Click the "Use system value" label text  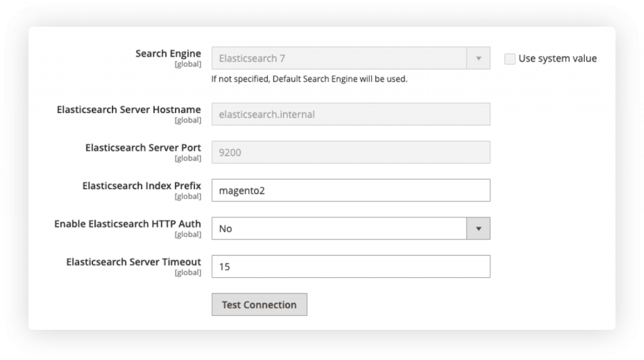pos(557,58)
